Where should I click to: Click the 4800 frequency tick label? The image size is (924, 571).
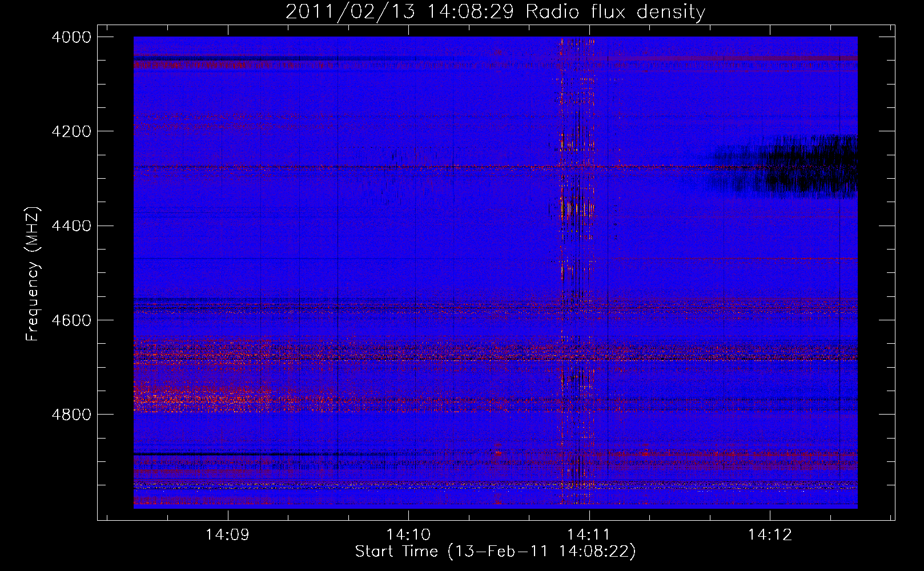71,415
